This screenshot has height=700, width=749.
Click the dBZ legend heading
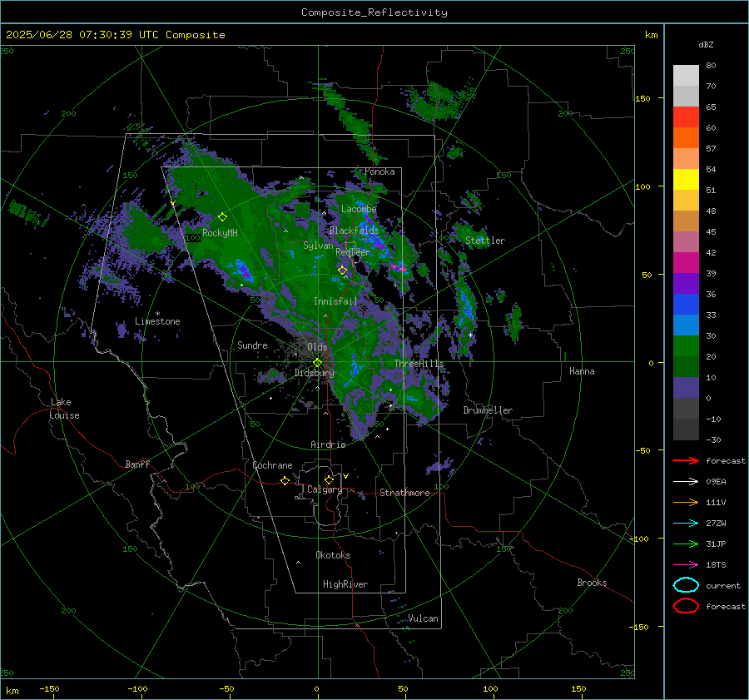point(706,44)
